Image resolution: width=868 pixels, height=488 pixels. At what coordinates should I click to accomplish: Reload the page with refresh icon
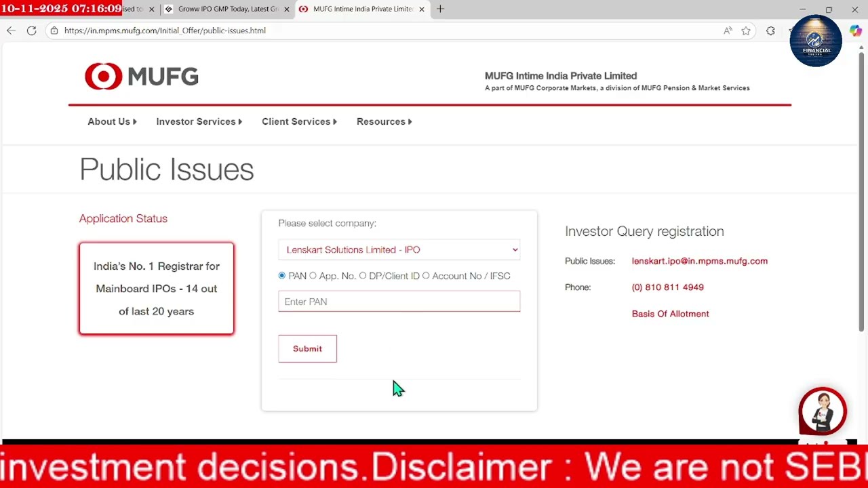pyautogui.click(x=31, y=30)
